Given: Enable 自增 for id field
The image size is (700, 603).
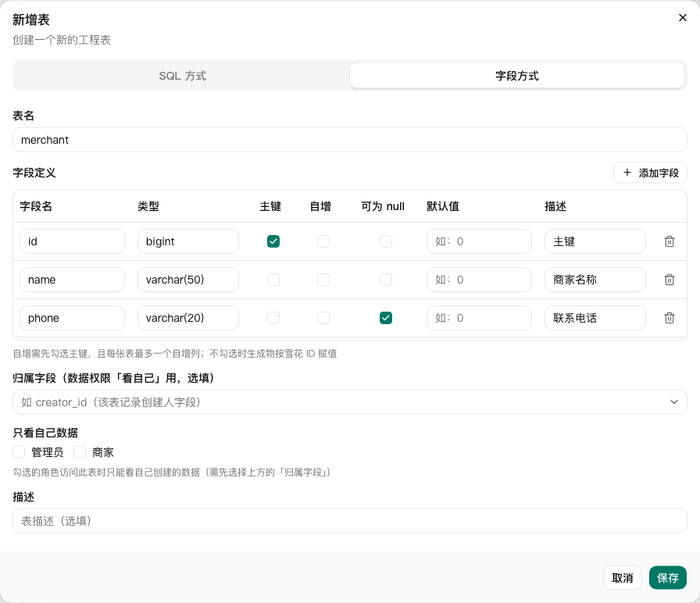Looking at the screenshot, I should pyautogui.click(x=323, y=241).
